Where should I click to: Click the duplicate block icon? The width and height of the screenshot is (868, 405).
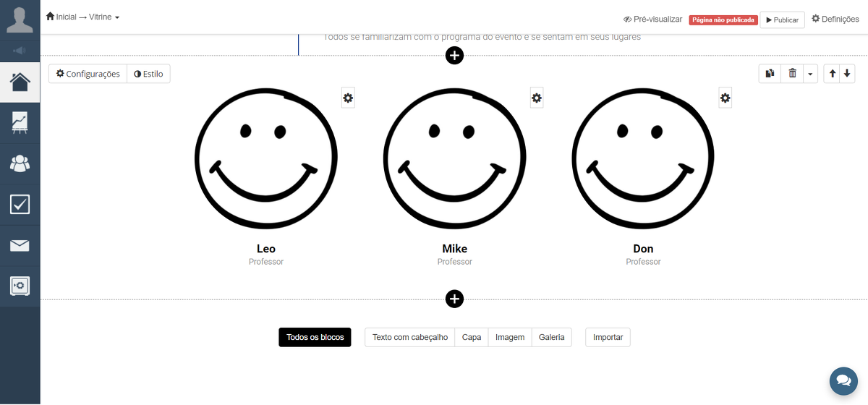770,73
